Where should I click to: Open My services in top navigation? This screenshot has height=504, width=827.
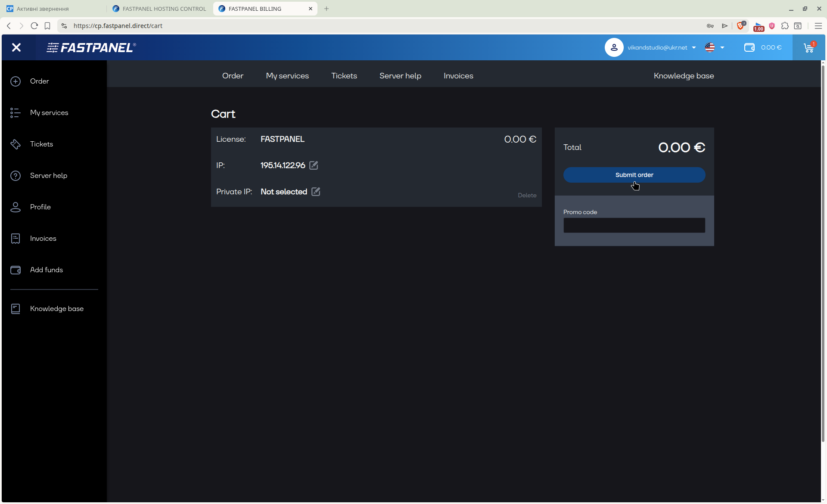click(x=287, y=76)
